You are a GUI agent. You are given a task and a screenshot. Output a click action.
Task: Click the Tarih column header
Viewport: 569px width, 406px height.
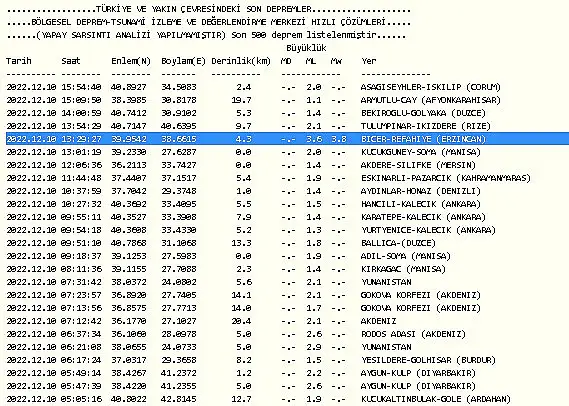pos(19,61)
